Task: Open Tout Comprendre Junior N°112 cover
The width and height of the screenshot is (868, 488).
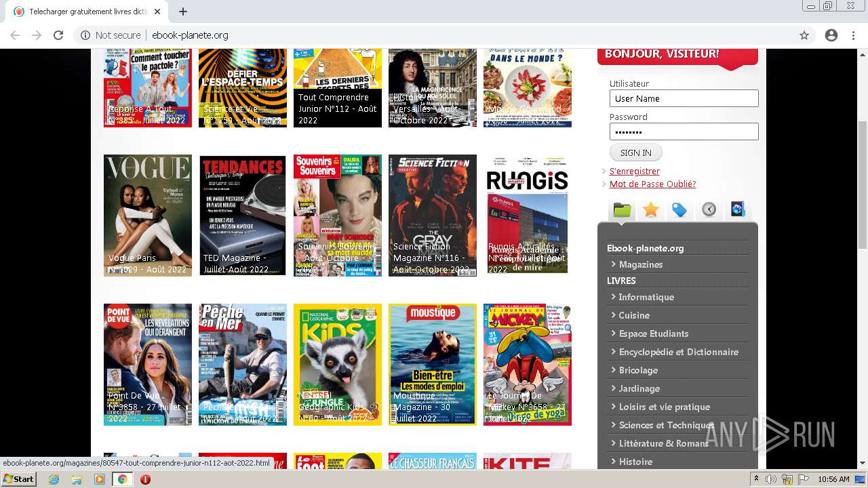Action: pyautogui.click(x=338, y=88)
